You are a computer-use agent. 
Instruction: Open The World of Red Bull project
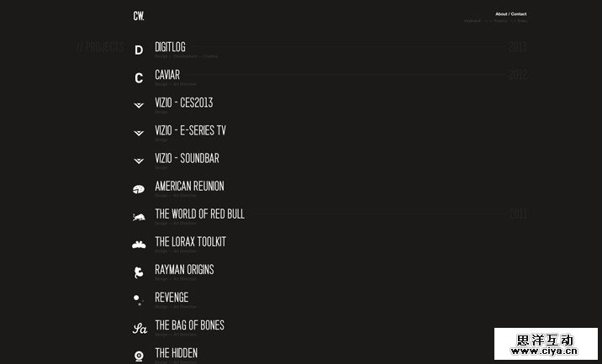(x=199, y=214)
